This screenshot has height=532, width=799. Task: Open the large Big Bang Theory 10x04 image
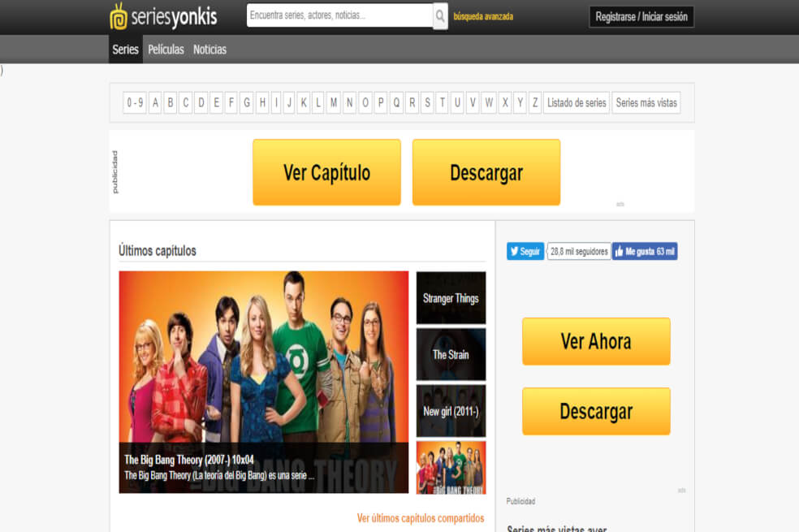264,383
